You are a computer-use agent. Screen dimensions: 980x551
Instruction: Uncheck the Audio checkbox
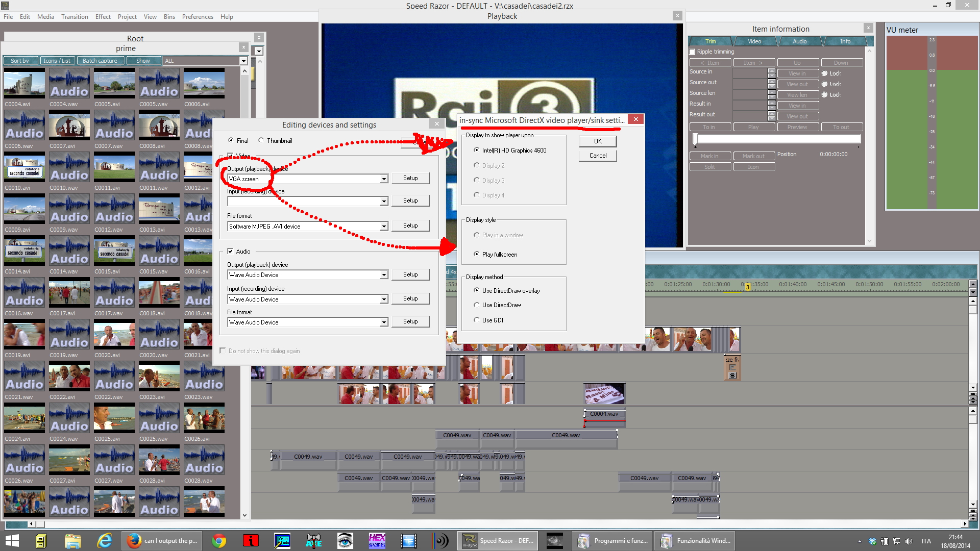(230, 251)
